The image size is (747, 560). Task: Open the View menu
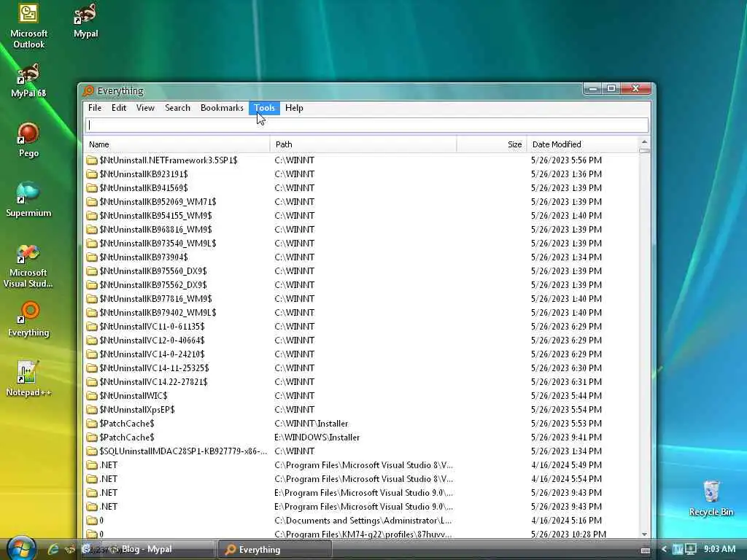click(x=145, y=108)
